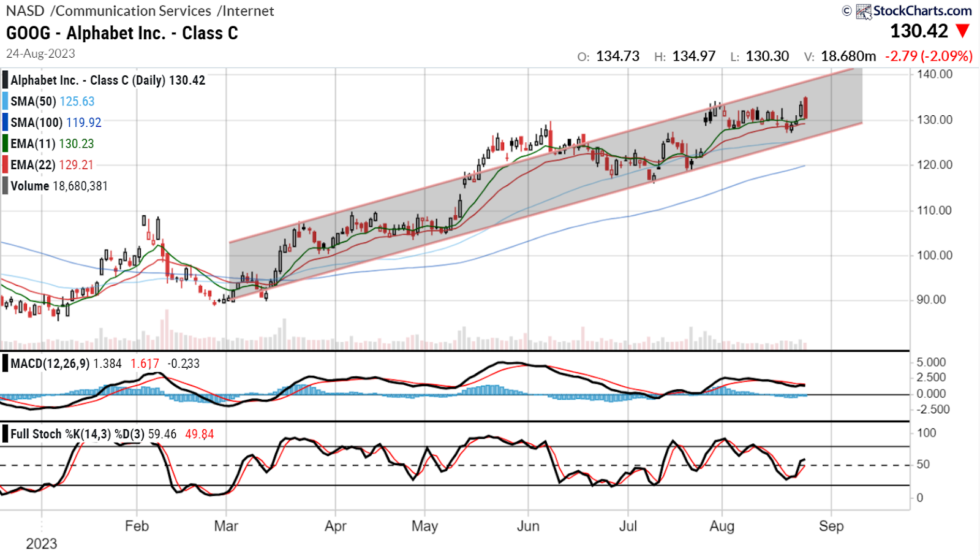Click the volume value 18.680m
The width and height of the screenshot is (980, 556).
click(x=848, y=56)
